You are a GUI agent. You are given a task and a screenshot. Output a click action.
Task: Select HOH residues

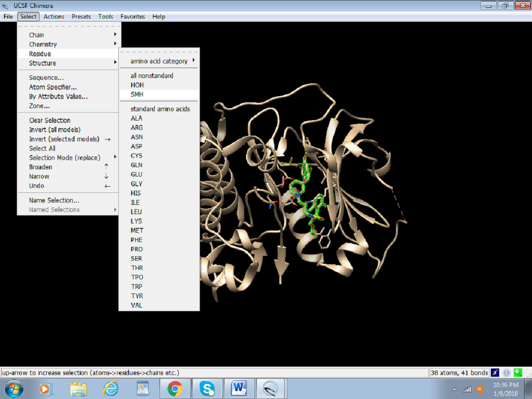point(159,85)
